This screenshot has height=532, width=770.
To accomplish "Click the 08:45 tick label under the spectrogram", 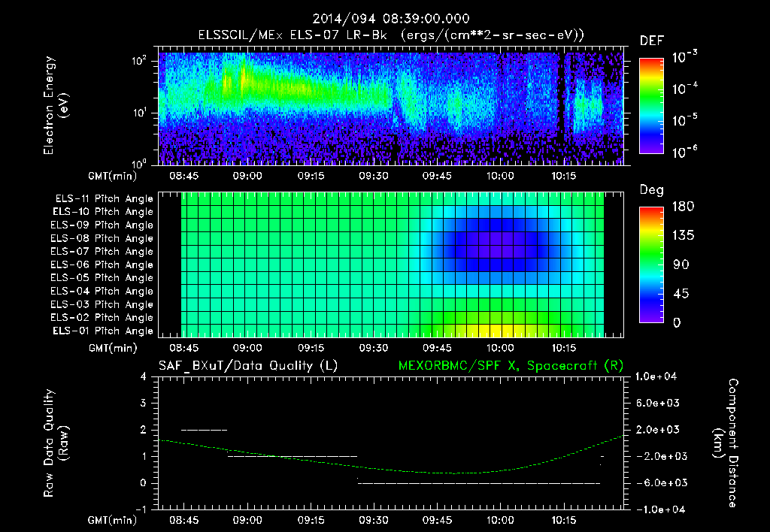I will [x=184, y=176].
